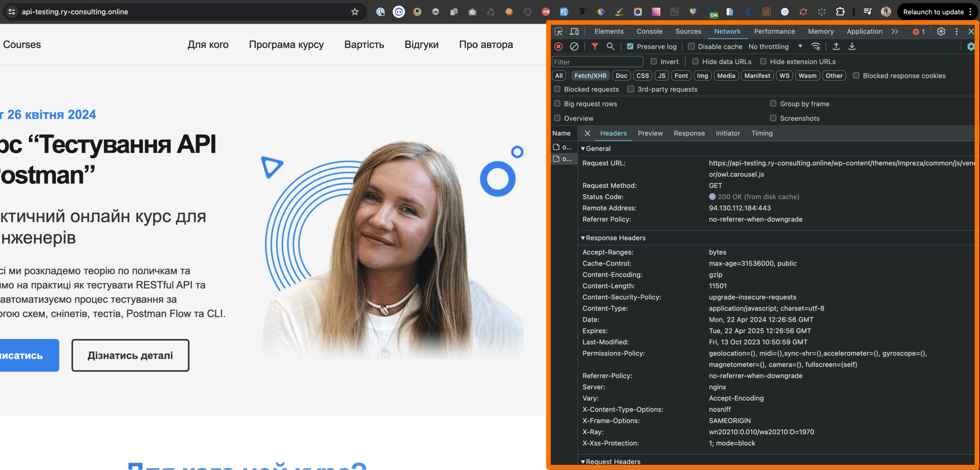Stop recording the network log
980x470 pixels.
559,47
